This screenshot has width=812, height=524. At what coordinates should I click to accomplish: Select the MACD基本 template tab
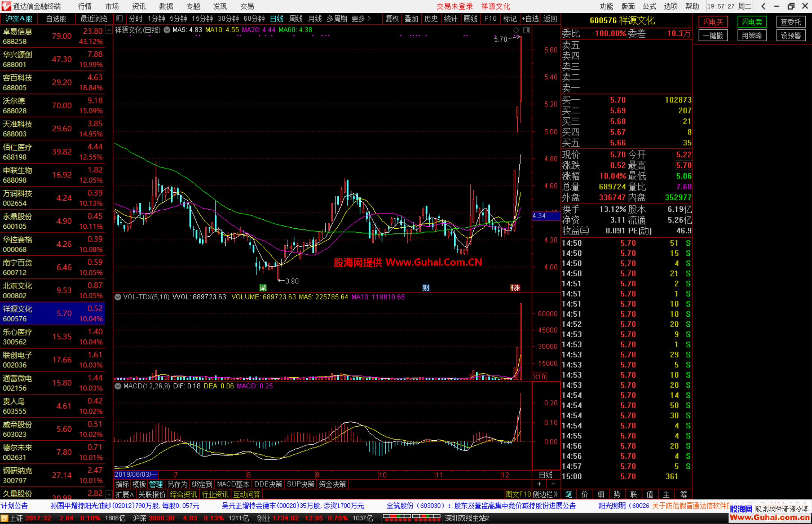(233, 484)
